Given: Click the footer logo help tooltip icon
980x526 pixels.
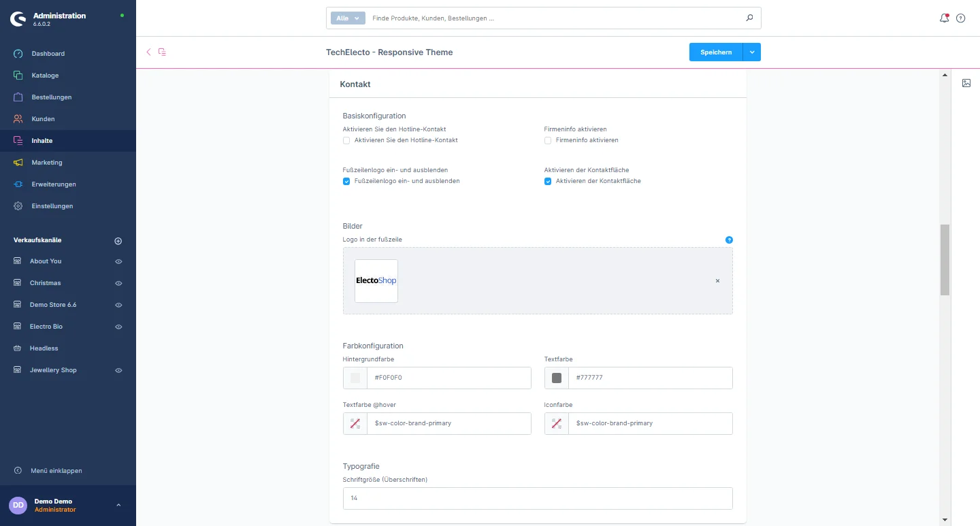Looking at the screenshot, I should [x=729, y=240].
